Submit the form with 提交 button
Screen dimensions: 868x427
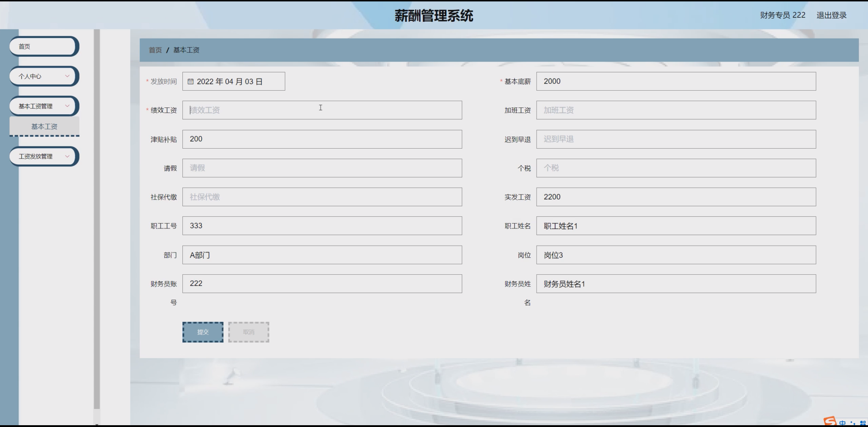pos(203,332)
